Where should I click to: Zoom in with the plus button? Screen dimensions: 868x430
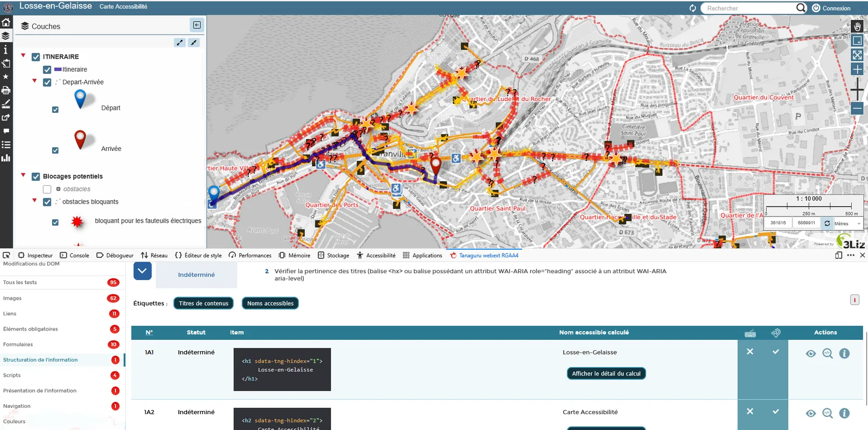coord(857,69)
